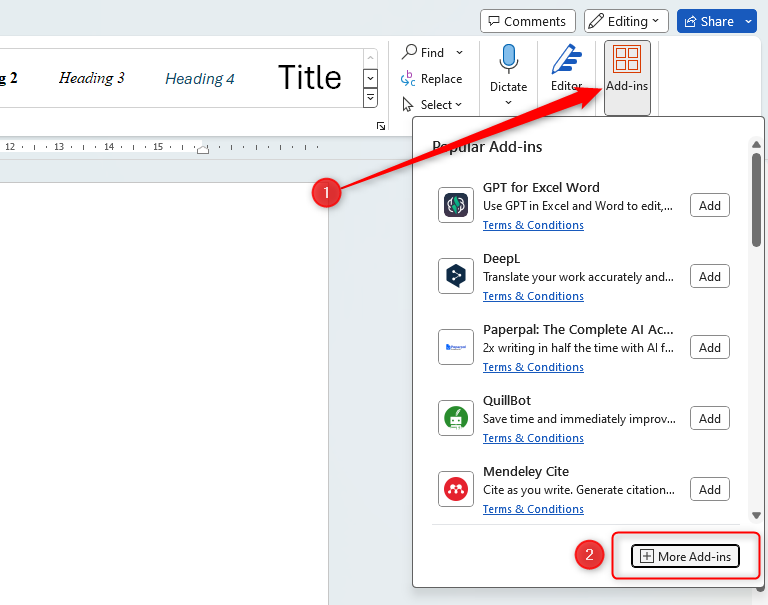
Task: Click the Add-ins panel vertical scrollbar
Action: (x=757, y=200)
